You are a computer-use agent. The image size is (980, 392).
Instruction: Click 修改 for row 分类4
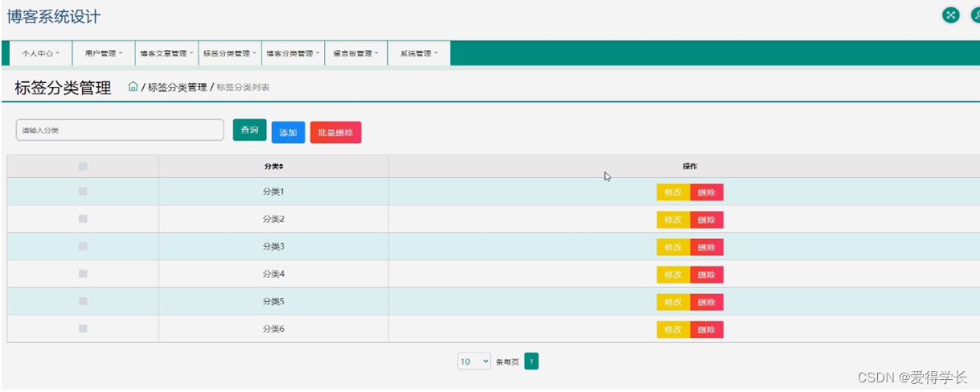click(x=673, y=274)
